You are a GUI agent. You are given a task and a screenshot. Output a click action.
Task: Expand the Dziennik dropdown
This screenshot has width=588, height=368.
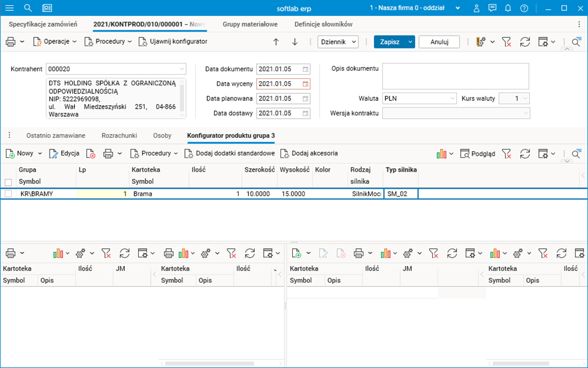(x=338, y=41)
